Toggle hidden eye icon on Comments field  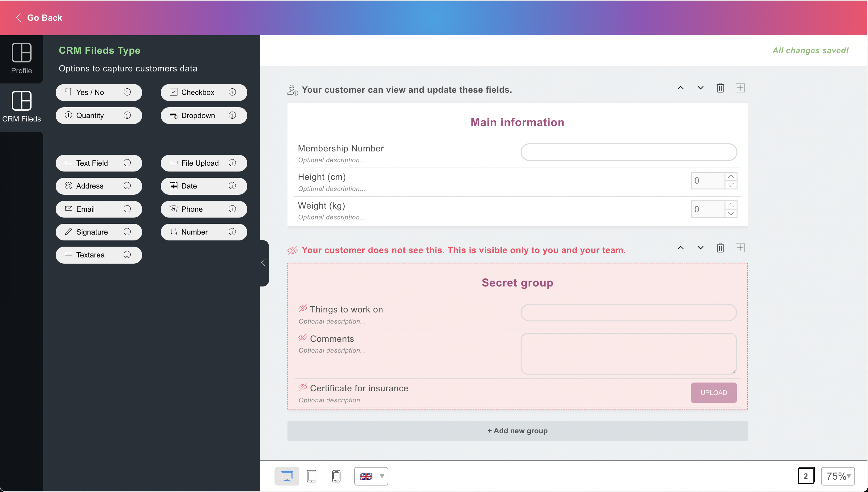pos(302,338)
